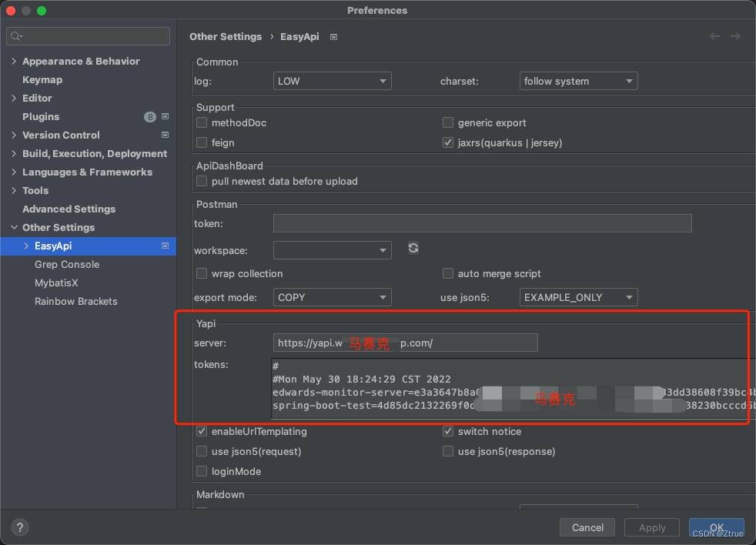Click the OK button
756x545 pixels.
(717, 527)
